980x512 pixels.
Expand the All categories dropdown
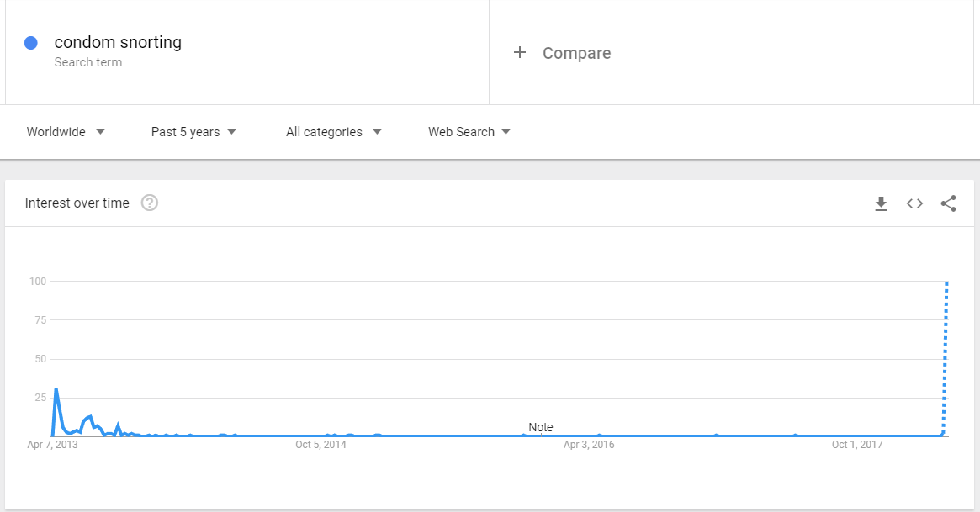(334, 132)
